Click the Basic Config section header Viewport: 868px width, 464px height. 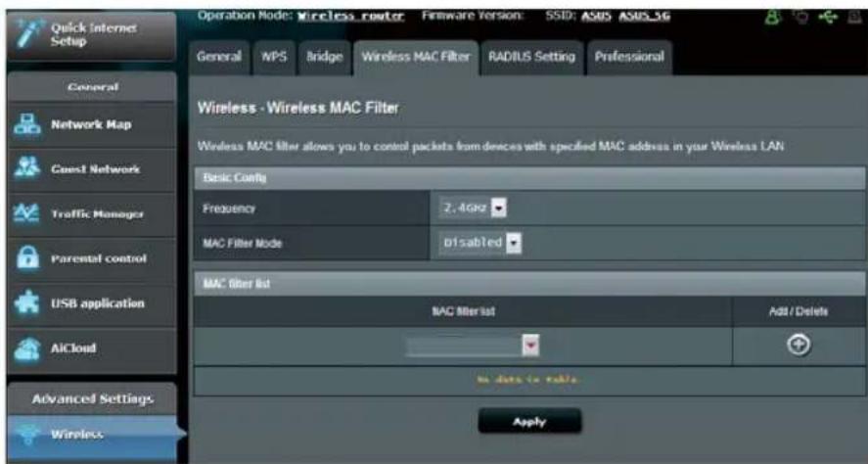point(529,178)
